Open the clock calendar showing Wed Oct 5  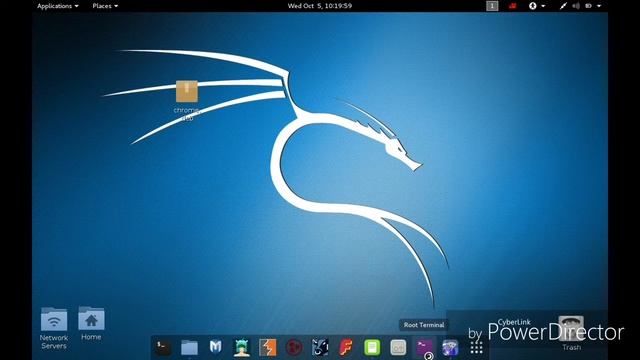pos(320,6)
